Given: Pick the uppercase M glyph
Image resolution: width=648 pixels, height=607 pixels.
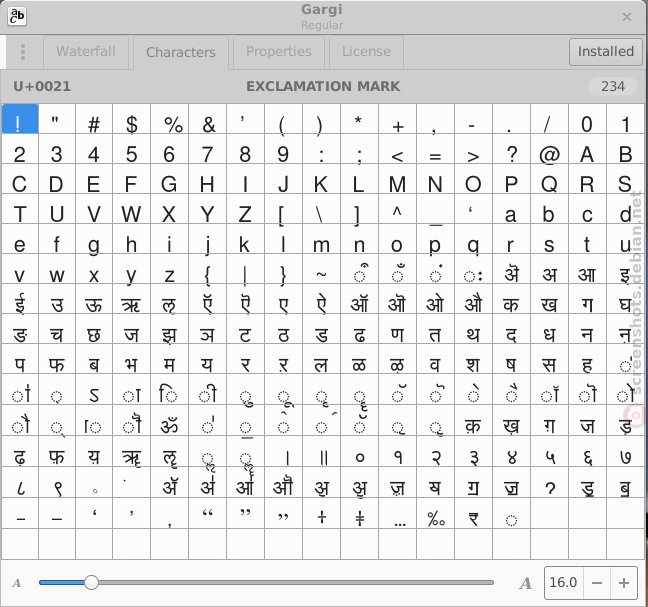Looking at the screenshot, I should point(398,179).
